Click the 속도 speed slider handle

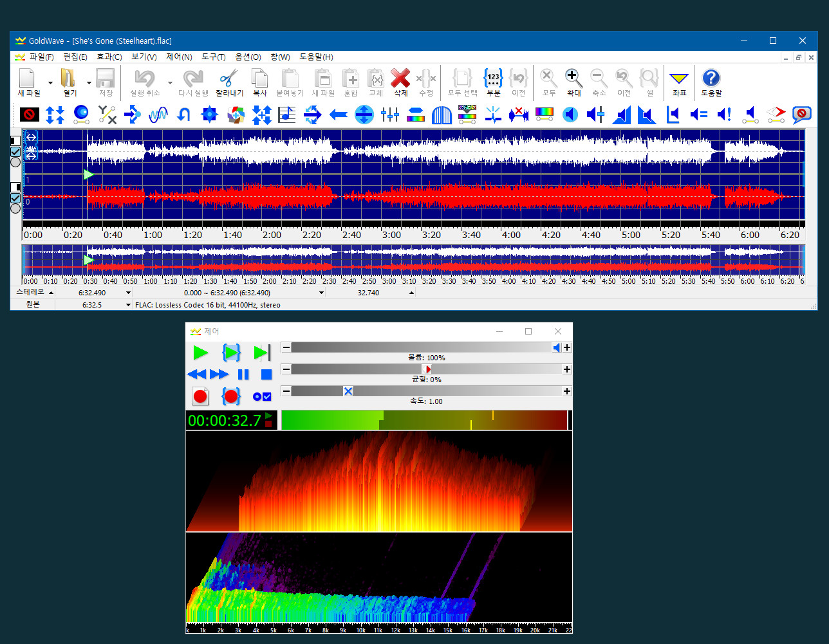348,391
